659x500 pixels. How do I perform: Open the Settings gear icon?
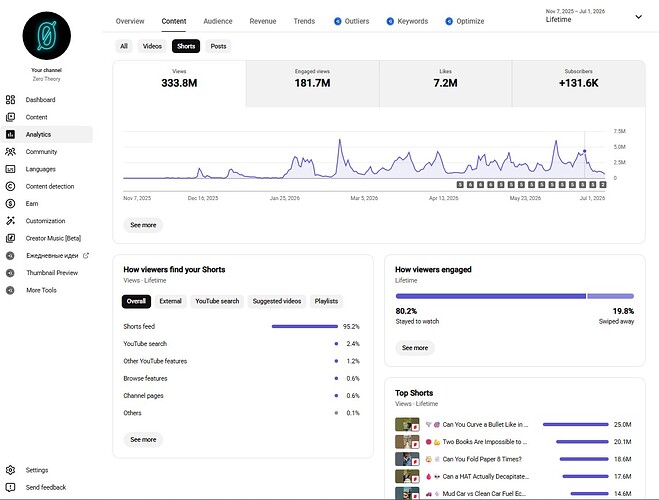pos(11,470)
